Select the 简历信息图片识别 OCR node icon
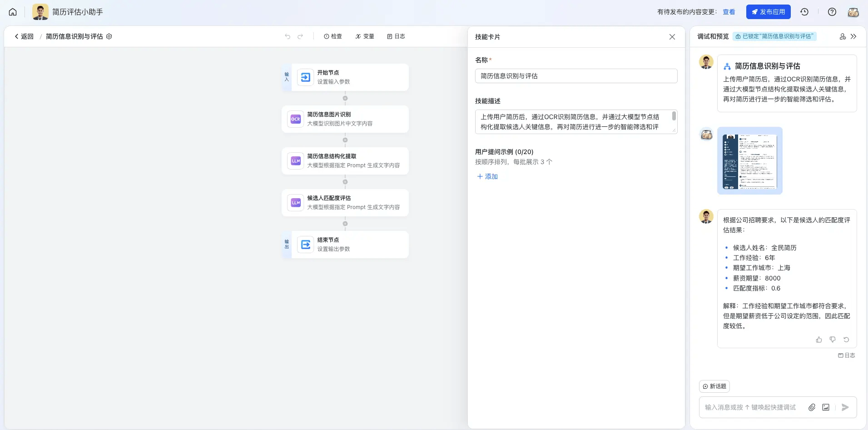 pos(296,119)
